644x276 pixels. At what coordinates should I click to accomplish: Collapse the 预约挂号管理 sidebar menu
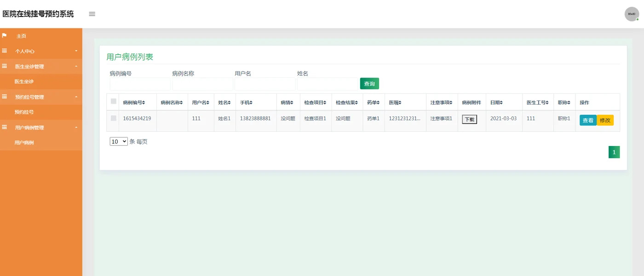(41, 97)
